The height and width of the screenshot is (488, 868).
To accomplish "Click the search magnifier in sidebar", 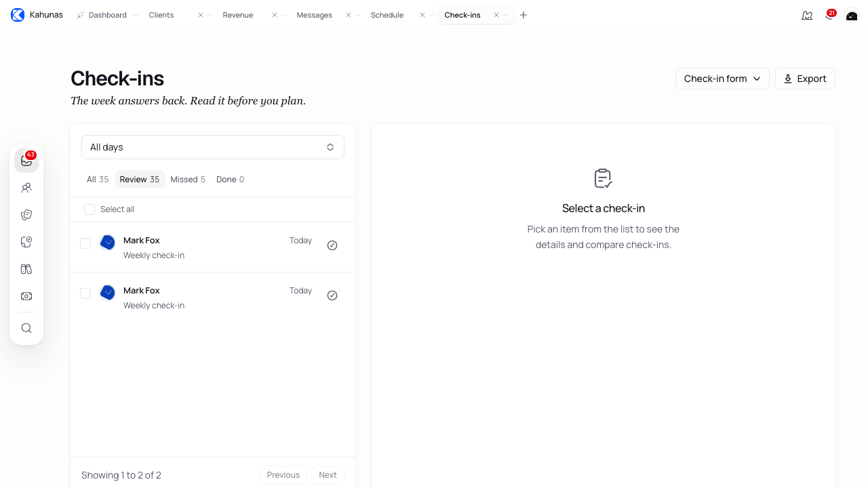I will point(26,328).
